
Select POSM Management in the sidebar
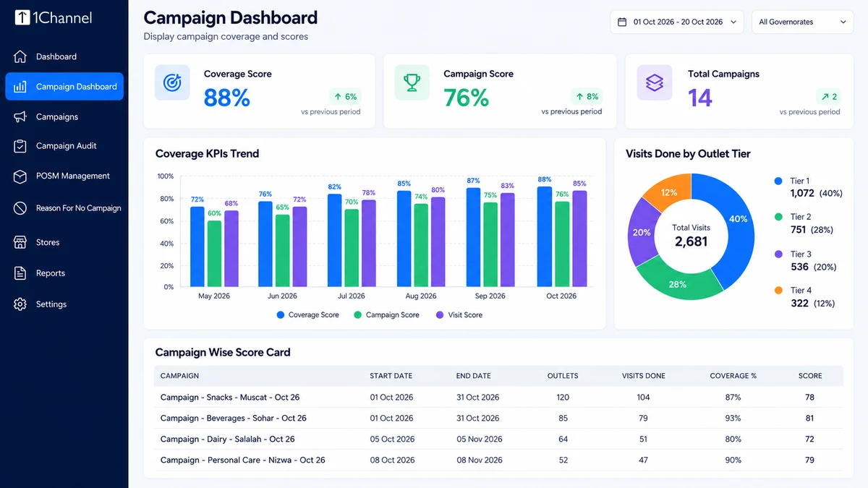tap(73, 176)
